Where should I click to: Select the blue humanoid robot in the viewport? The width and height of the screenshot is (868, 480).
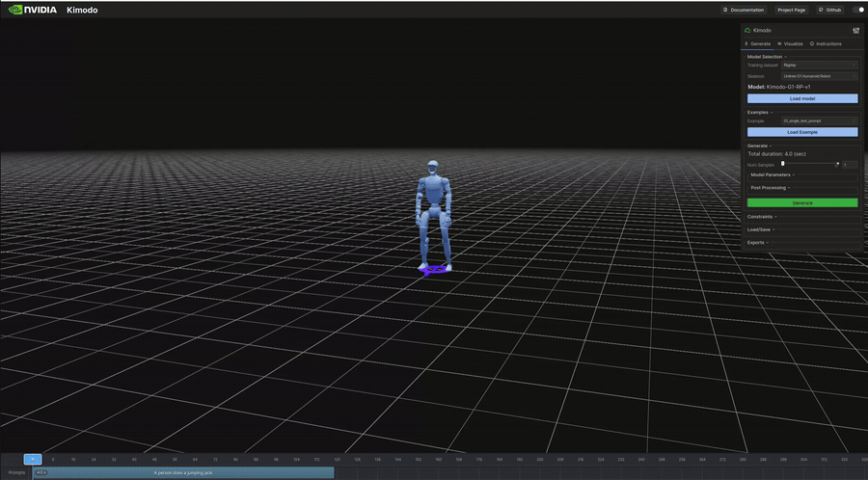[433, 215]
